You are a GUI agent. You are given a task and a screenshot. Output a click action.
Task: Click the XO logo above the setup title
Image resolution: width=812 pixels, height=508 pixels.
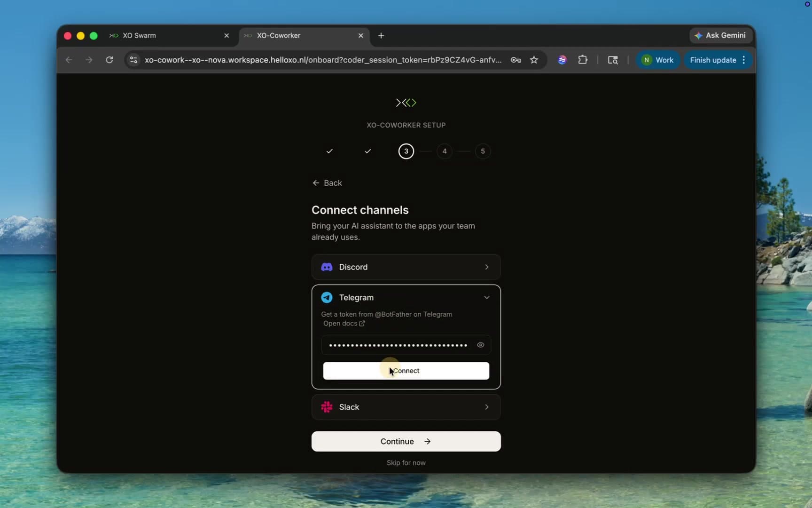[406, 103]
